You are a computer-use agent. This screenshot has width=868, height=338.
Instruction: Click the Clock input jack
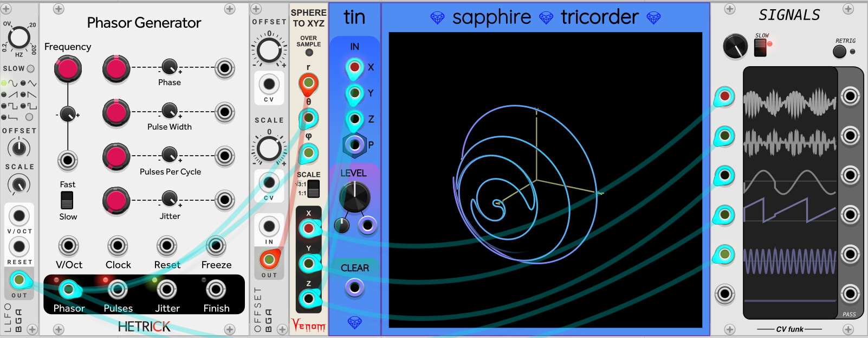click(x=118, y=246)
